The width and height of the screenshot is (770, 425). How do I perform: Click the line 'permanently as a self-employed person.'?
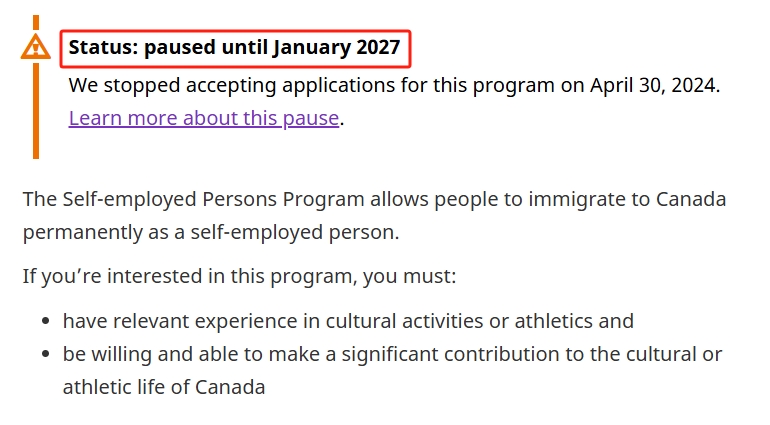(x=211, y=232)
